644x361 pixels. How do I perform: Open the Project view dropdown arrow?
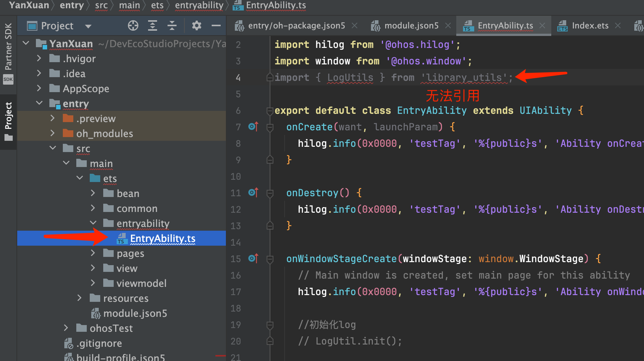pos(88,26)
